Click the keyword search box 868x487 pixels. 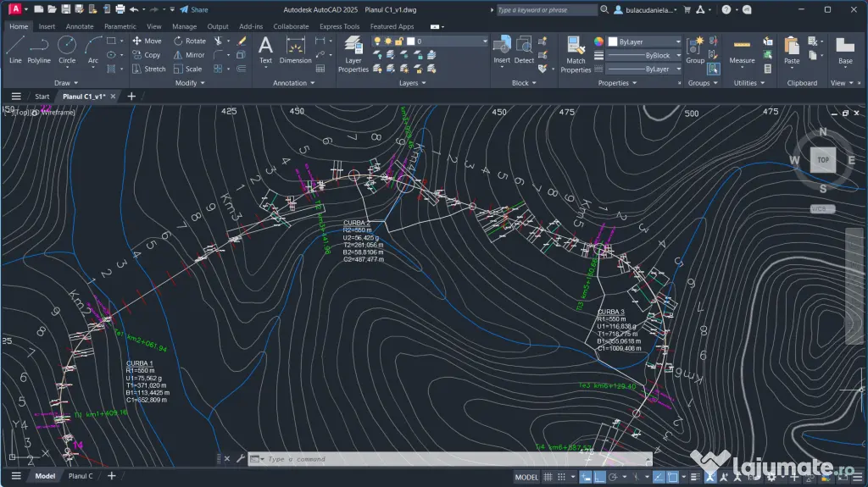(547, 9)
